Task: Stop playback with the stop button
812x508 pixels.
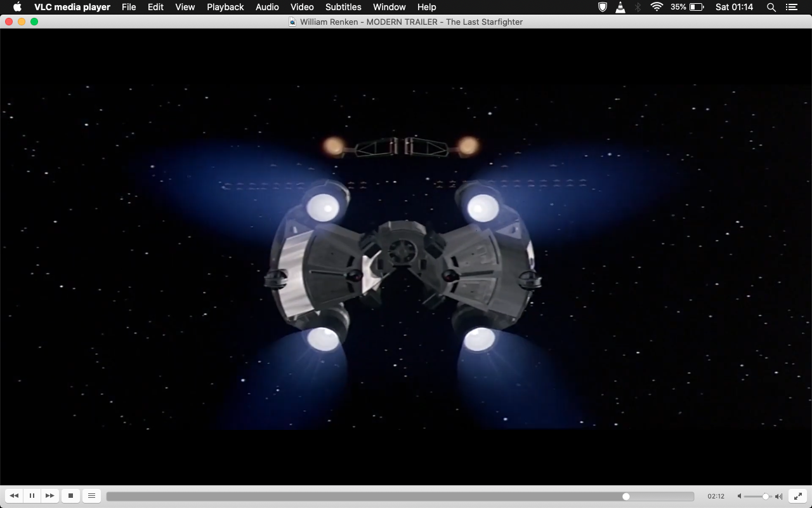Action: (x=70, y=496)
